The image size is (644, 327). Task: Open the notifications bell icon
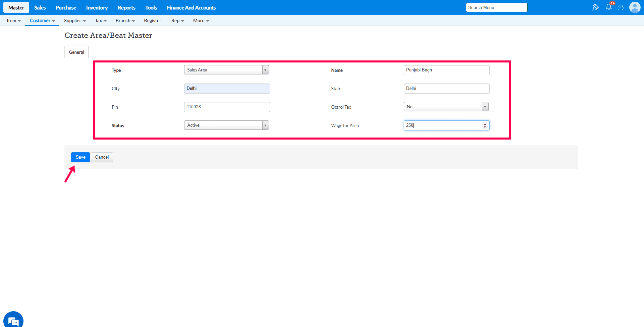pos(608,7)
